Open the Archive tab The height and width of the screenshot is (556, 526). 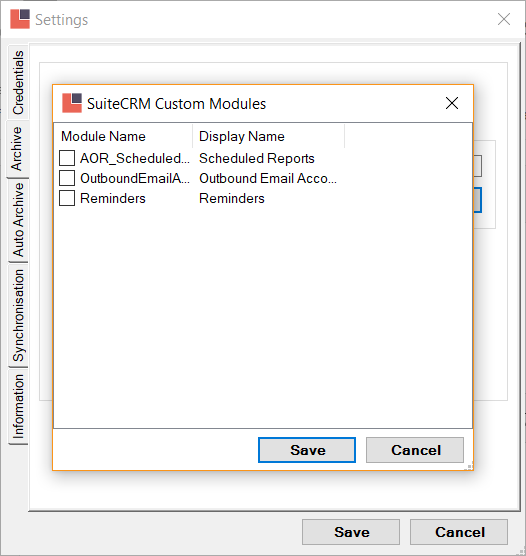click(x=17, y=149)
